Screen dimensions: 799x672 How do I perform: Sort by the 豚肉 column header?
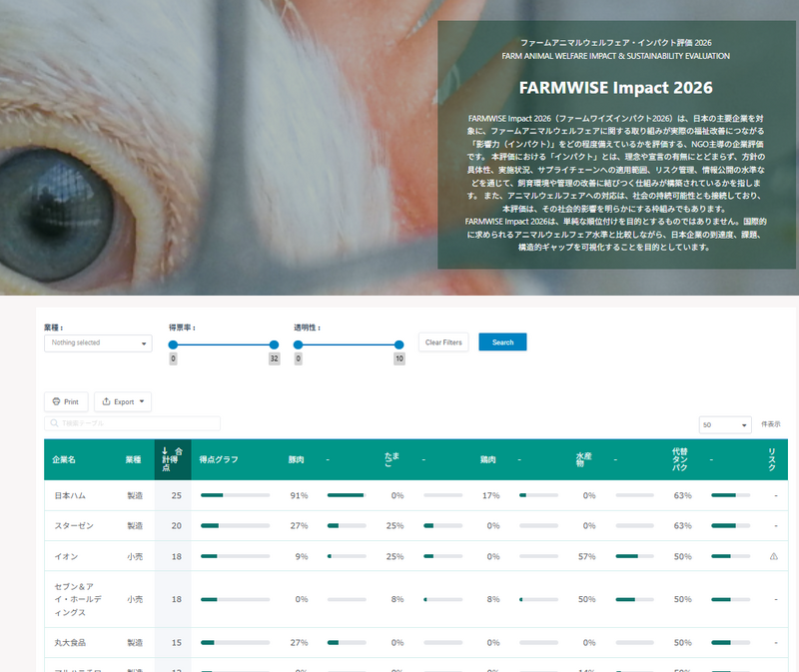(296, 460)
